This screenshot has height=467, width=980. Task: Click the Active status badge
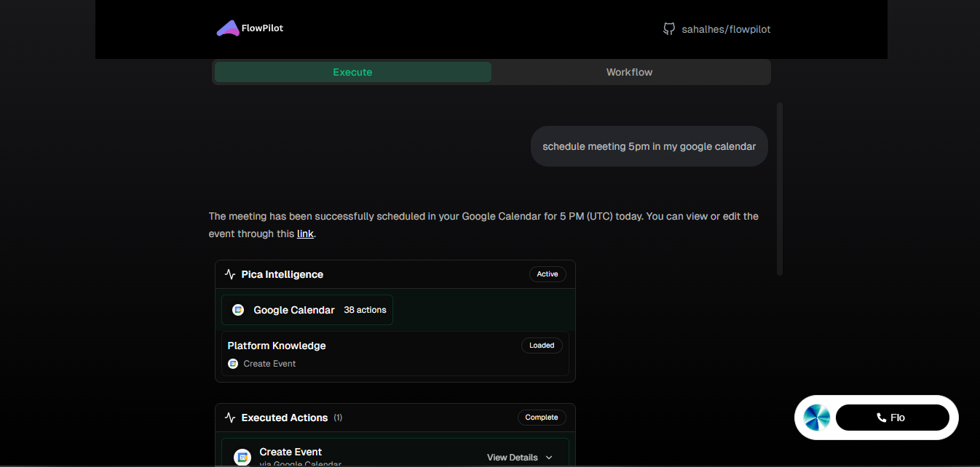(x=548, y=274)
